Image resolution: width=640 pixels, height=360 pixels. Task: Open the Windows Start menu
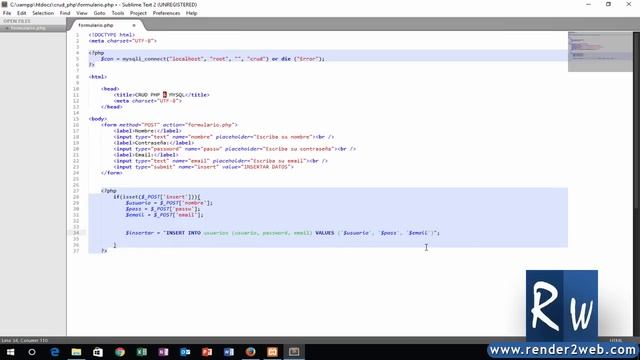click(x=11, y=352)
